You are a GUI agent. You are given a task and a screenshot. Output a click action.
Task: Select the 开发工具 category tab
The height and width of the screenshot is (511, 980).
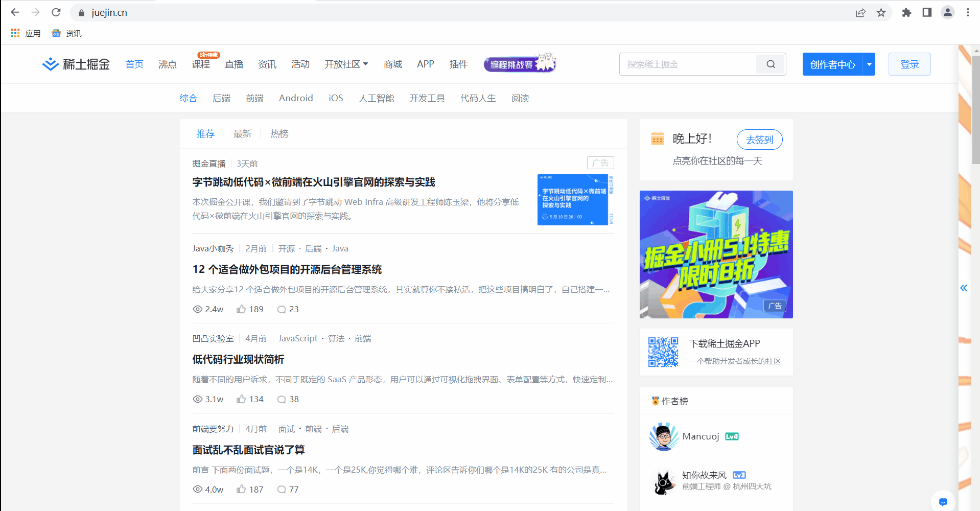tap(427, 98)
